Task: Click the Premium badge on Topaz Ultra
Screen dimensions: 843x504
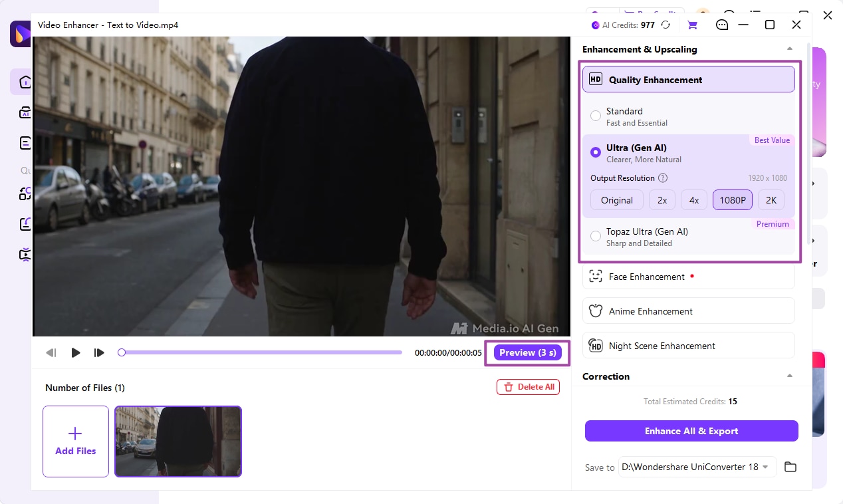Action: [773, 224]
